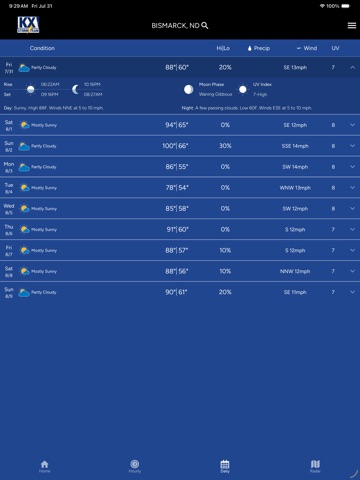
Task: Expand the Thu 8/6 forecast row
Action: click(352, 229)
